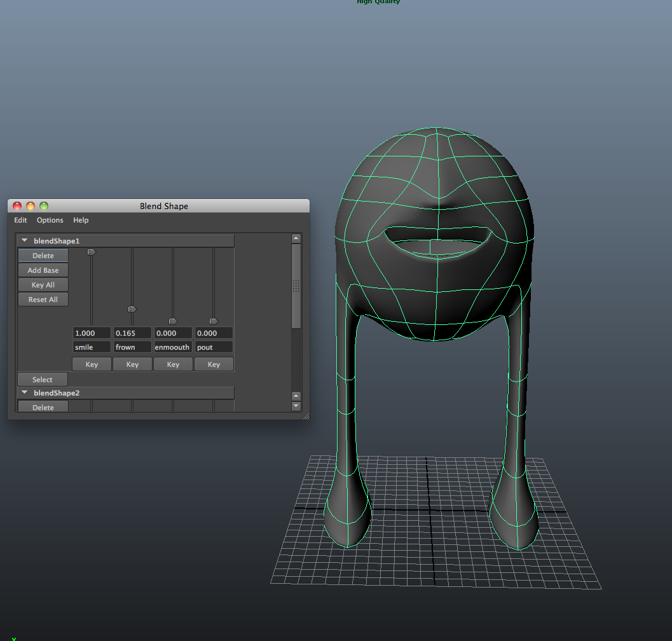672x641 pixels.
Task: Open the Help menu
Action: [x=81, y=220]
